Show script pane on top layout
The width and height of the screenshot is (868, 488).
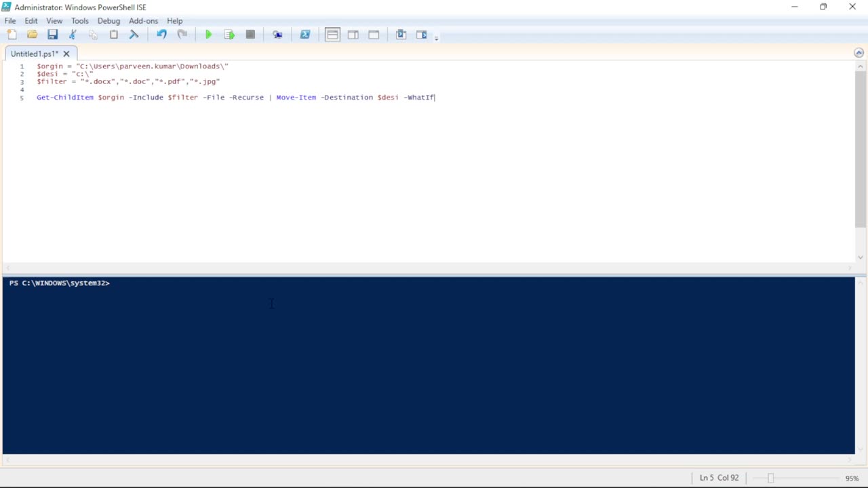(x=332, y=35)
